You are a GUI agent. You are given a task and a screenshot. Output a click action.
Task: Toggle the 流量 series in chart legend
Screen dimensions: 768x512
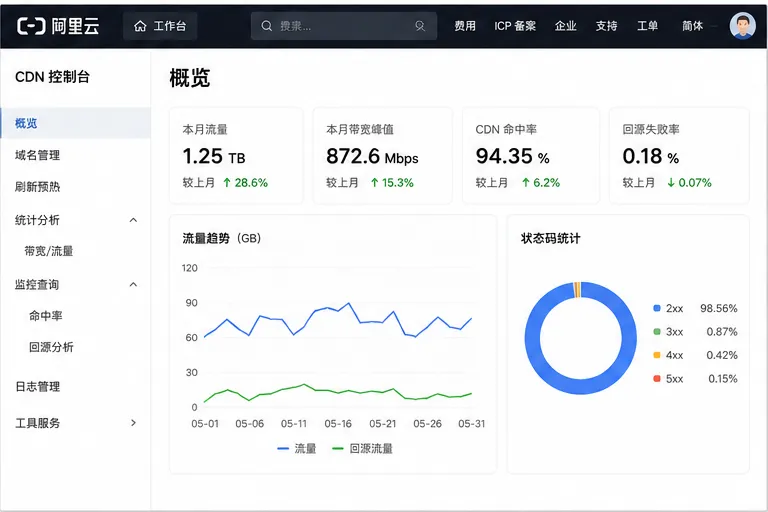pos(297,448)
